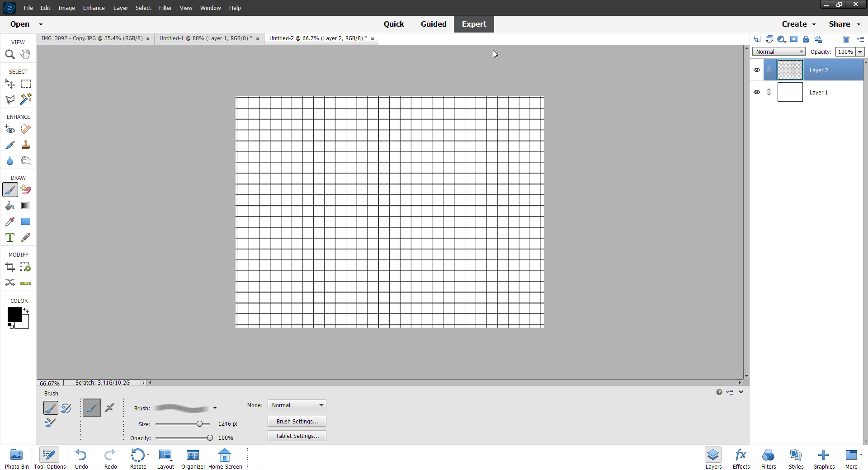Activate the Crop tool

click(10, 267)
